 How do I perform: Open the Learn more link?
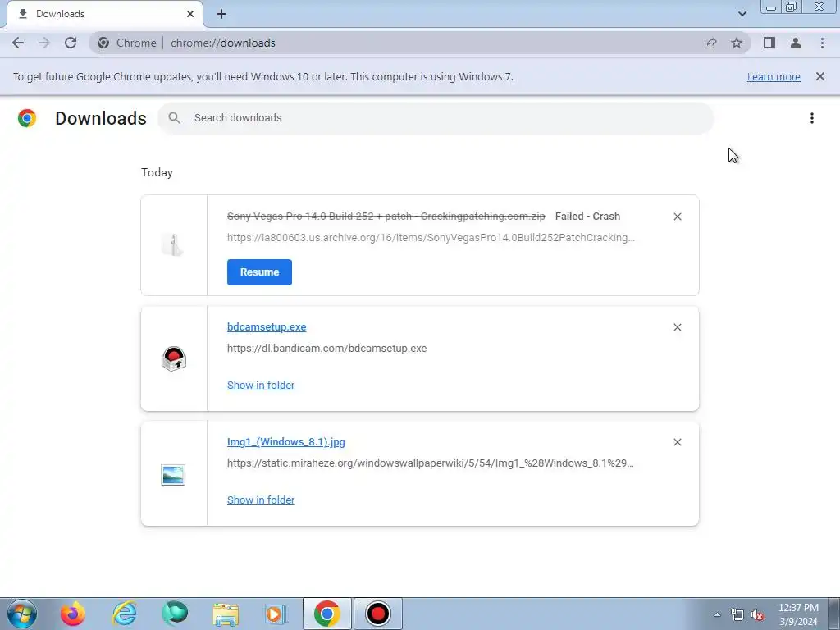[774, 76]
